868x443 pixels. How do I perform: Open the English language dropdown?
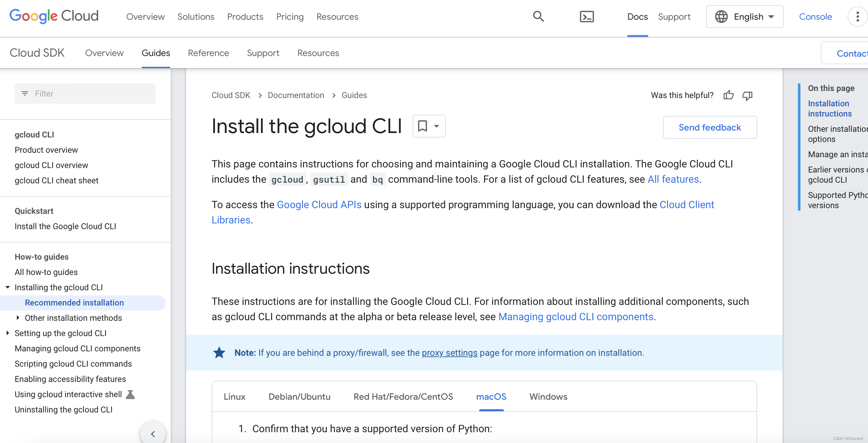coord(745,17)
